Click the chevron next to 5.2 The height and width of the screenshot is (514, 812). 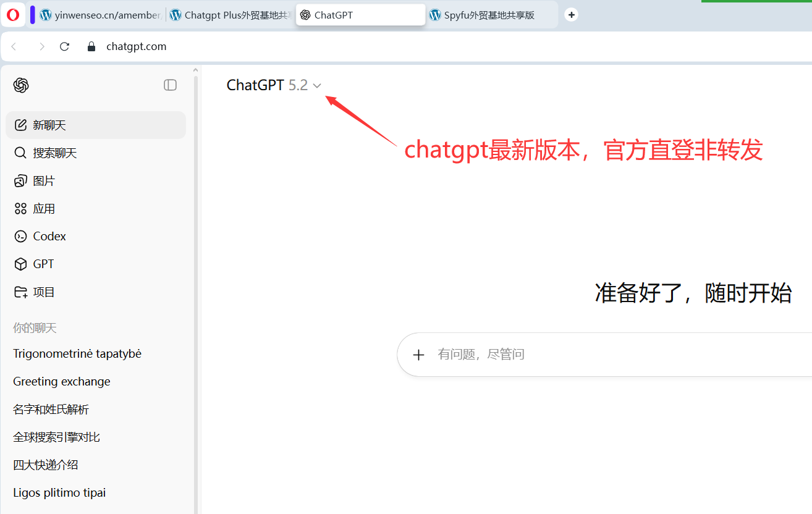click(x=317, y=86)
